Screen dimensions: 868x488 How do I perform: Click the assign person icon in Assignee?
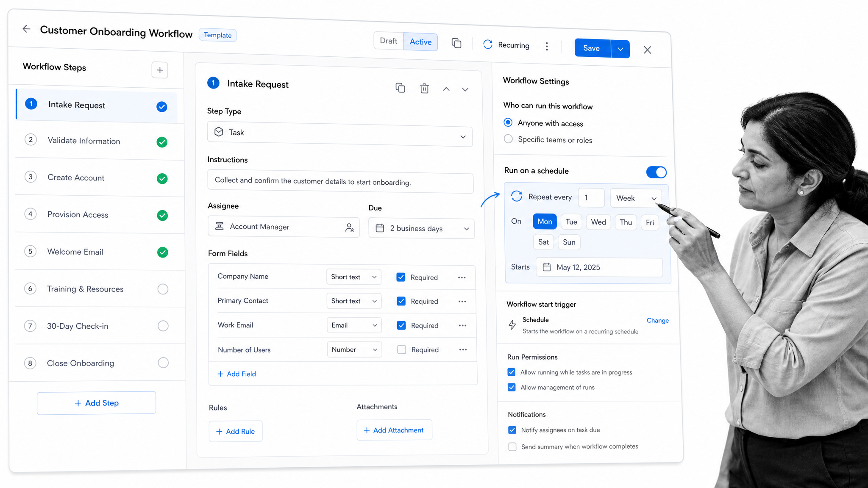pyautogui.click(x=349, y=228)
